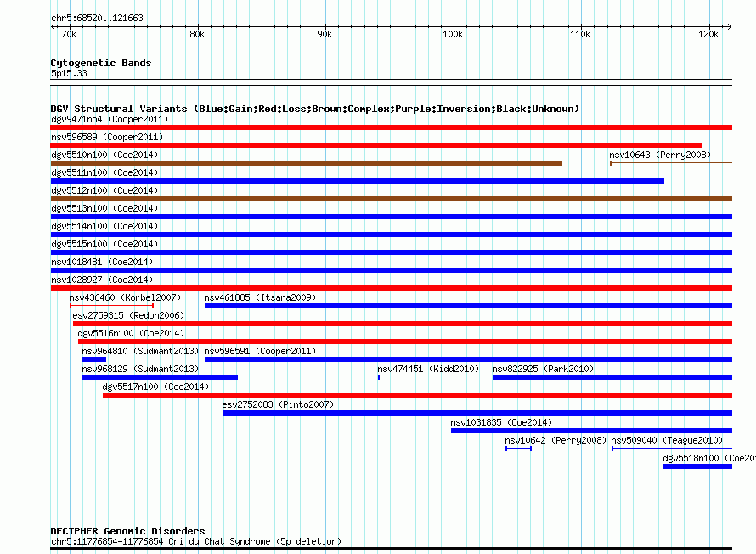Click the tiny nsv474451 (Kidd2010) marker
The image size is (756, 554).
coord(379,377)
